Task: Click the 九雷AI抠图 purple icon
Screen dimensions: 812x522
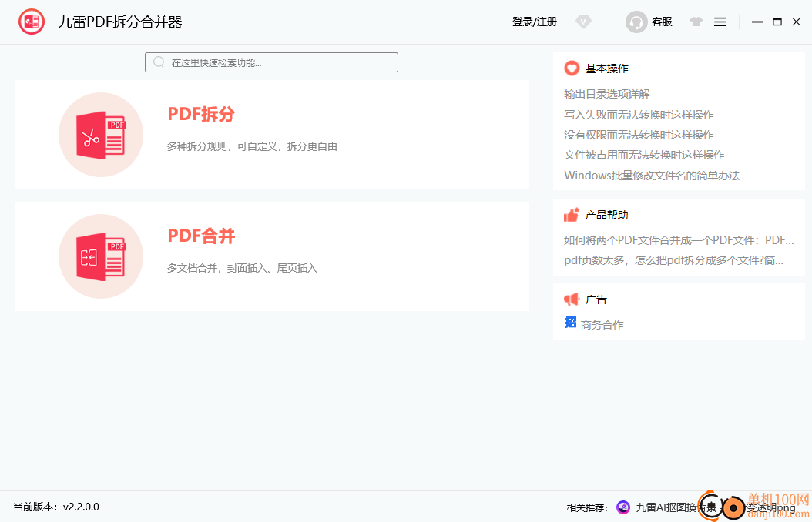Action: 623,507
